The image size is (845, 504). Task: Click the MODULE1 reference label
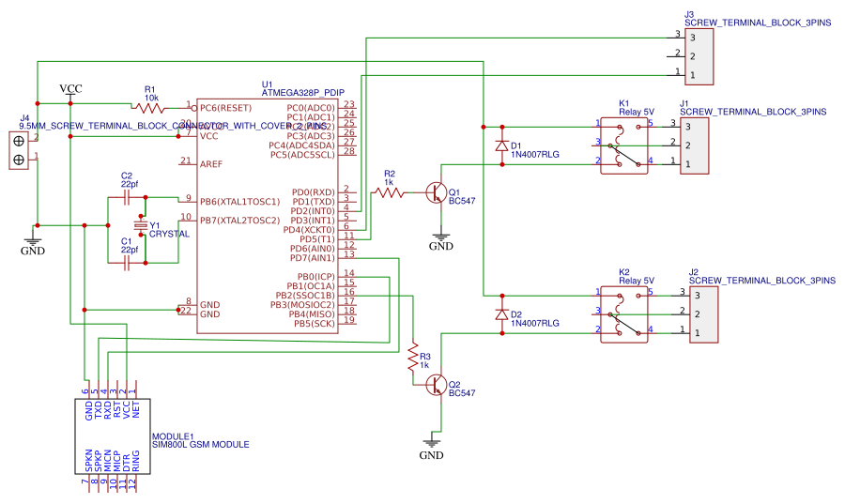point(173,436)
